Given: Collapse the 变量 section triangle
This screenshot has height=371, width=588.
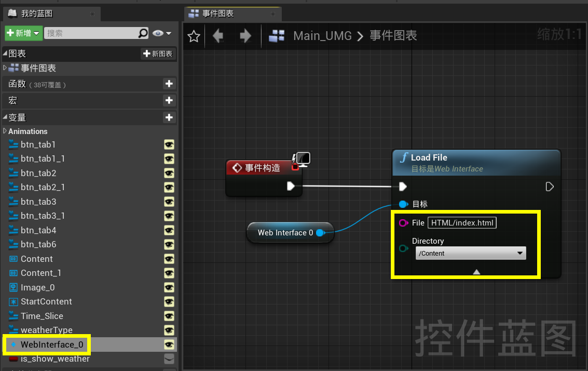Looking at the screenshot, I should [5, 117].
